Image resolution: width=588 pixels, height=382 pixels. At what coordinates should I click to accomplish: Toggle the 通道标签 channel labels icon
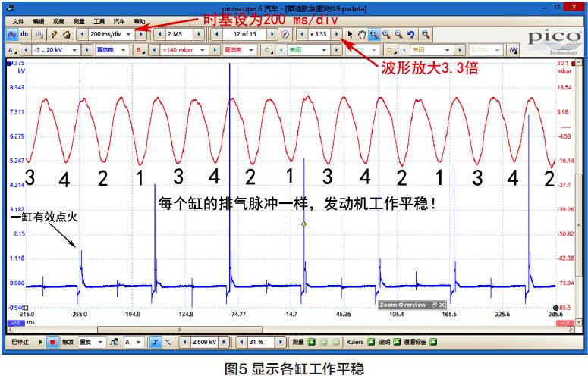432,342
